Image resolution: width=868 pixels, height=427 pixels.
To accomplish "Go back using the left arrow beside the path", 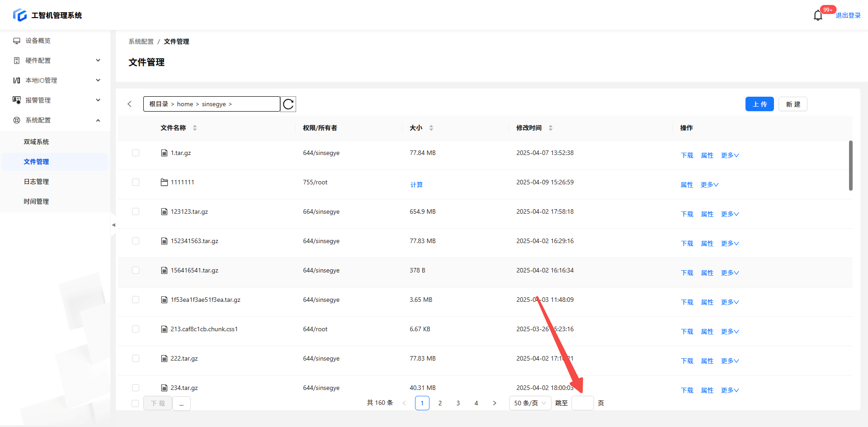I will (x=130, y=104).
